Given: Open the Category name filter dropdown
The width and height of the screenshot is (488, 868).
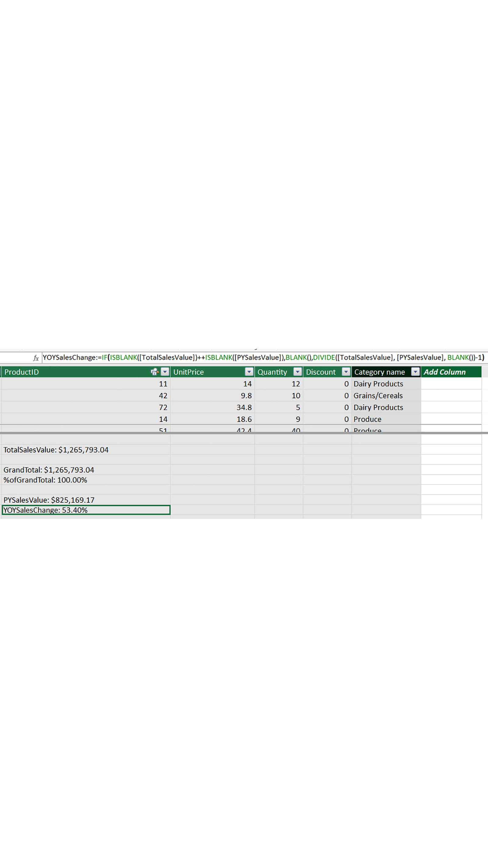Looking at the screenshot, I should [415, 372].
